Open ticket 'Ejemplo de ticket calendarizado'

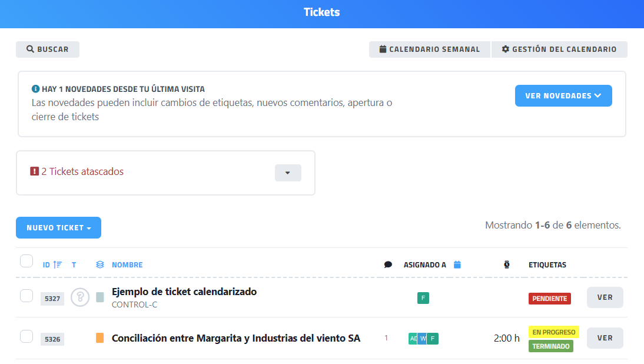pos(605,297)
